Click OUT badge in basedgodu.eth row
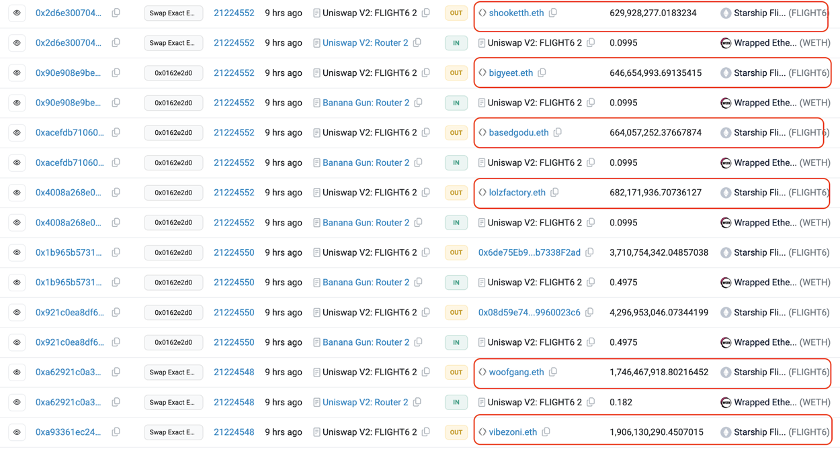840x450 pixels. coord(456,133)
